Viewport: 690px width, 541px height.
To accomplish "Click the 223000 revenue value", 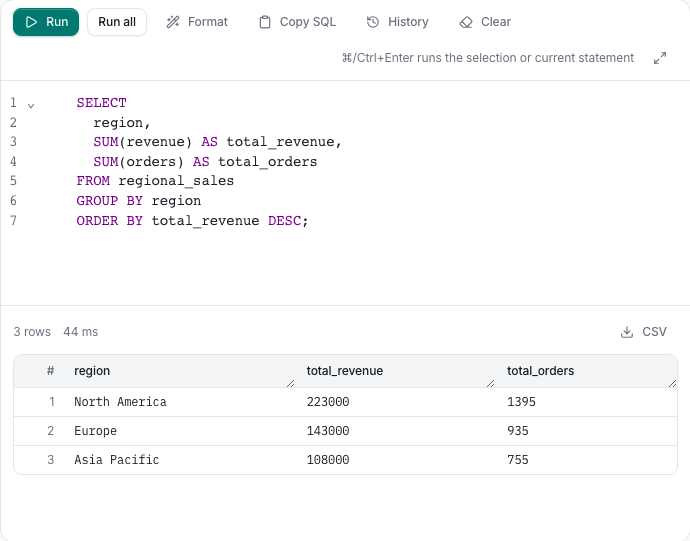I will pos(328,402).
